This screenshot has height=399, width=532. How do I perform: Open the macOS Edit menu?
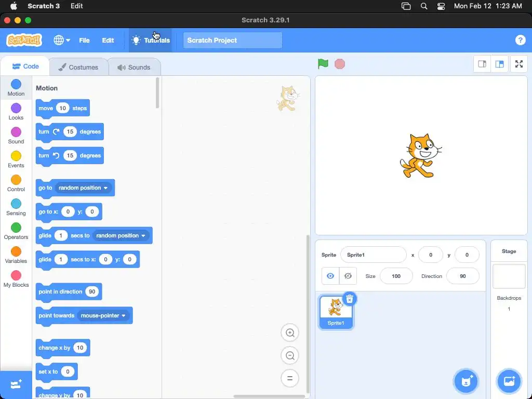pyautogui.click(x=77, y=6)
